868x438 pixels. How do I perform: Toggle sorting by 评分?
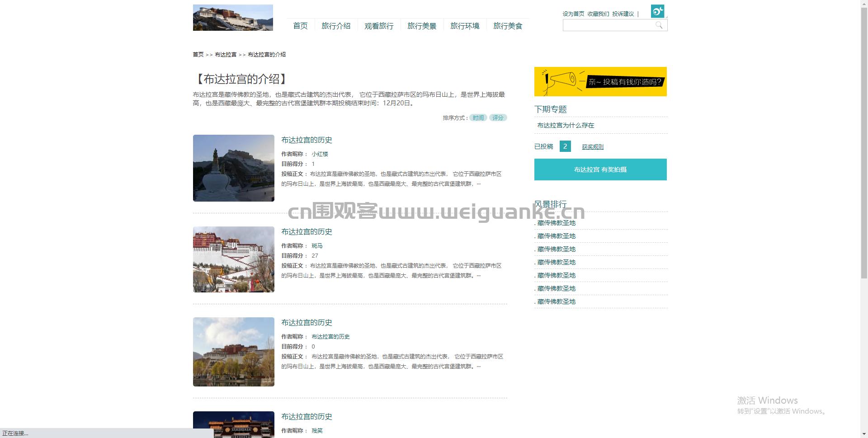pyautogui.click(x=498, y=118)
